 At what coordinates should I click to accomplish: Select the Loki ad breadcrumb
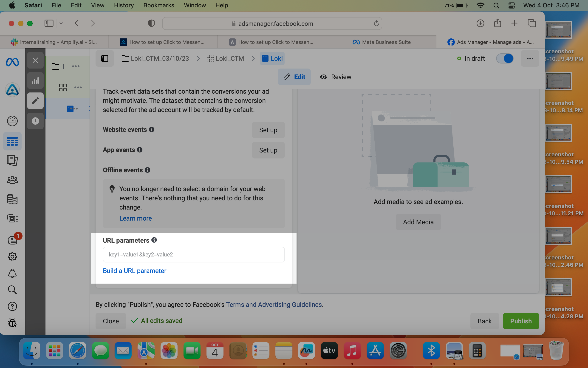click(272, 58)
